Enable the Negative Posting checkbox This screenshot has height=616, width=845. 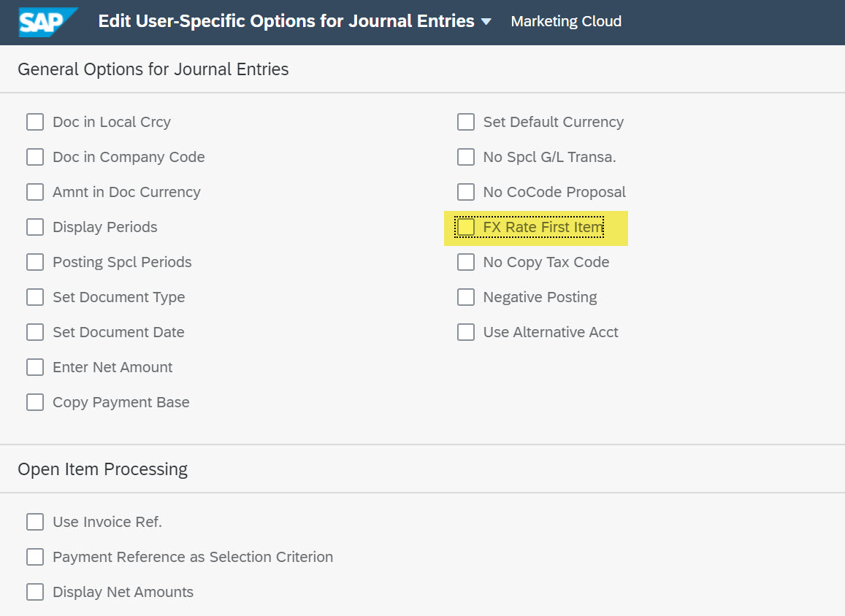(x=466, y=297)
